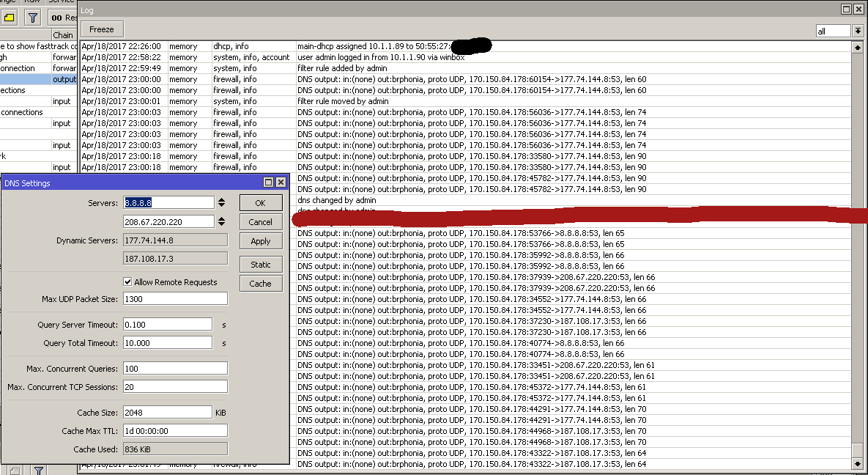868x475 pixels.
Task: Close the Log window
Action: (x=858, y=10)
